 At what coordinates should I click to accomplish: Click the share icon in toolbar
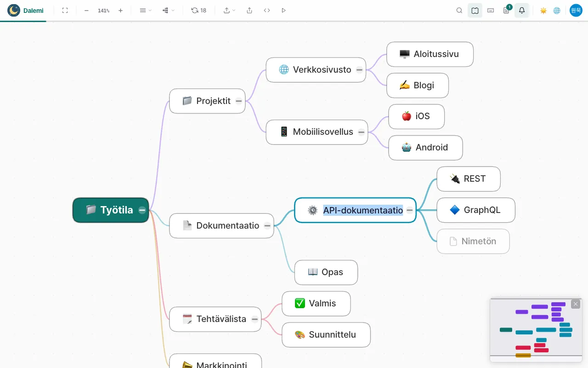[249, 10]
